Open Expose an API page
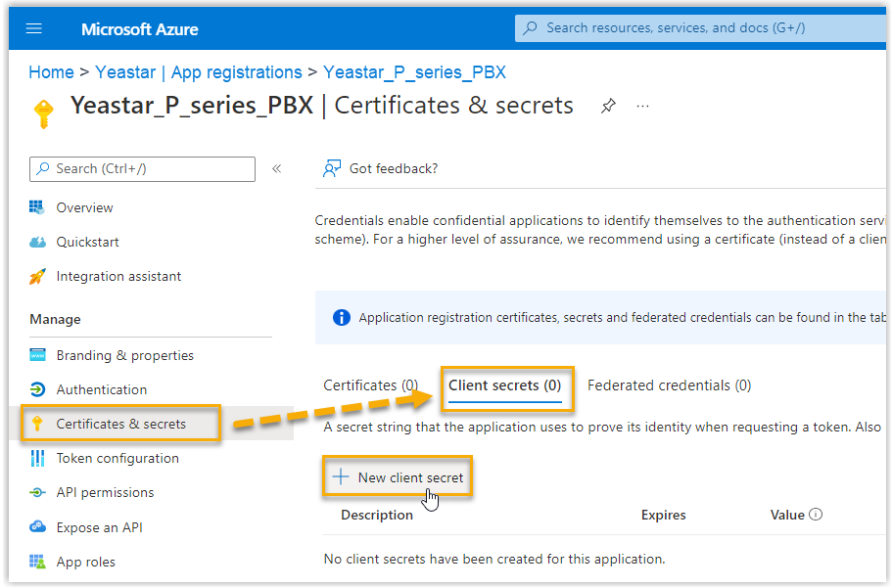 (99, 527)
